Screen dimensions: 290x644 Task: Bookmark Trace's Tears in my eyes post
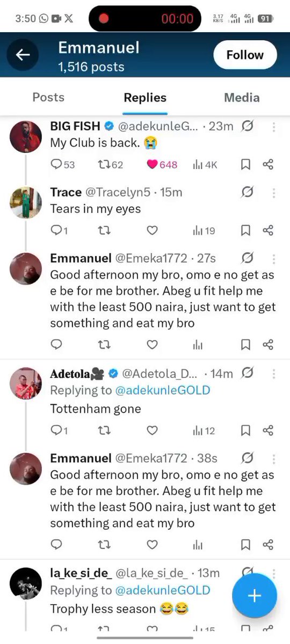pyautogui.click(x=245, y=230)
